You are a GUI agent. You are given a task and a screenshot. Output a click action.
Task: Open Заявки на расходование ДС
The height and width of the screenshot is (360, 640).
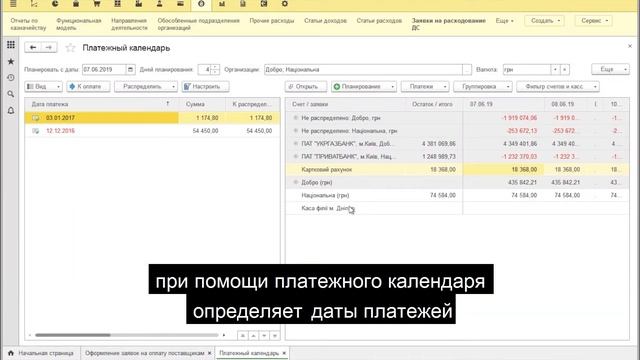coord(449,24)
